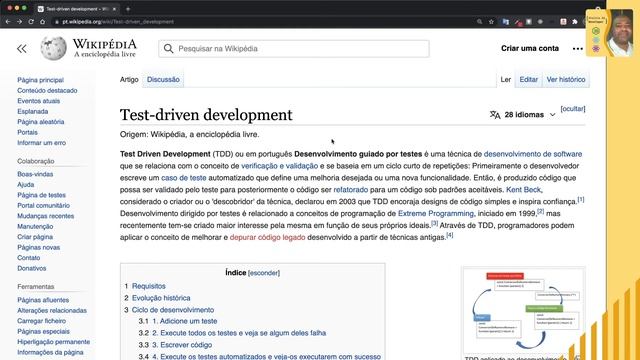
Task: Open Informações da página link
Action: (x=50, y=352)
